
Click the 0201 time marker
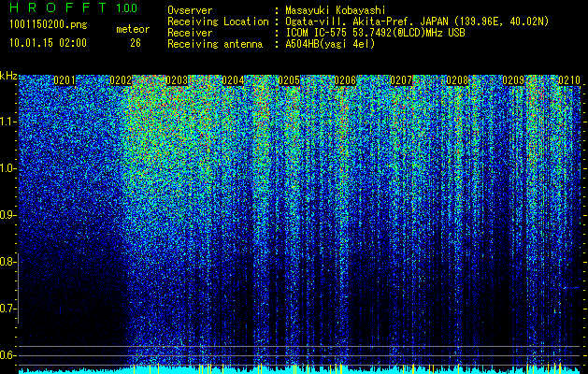pos(65,80)
